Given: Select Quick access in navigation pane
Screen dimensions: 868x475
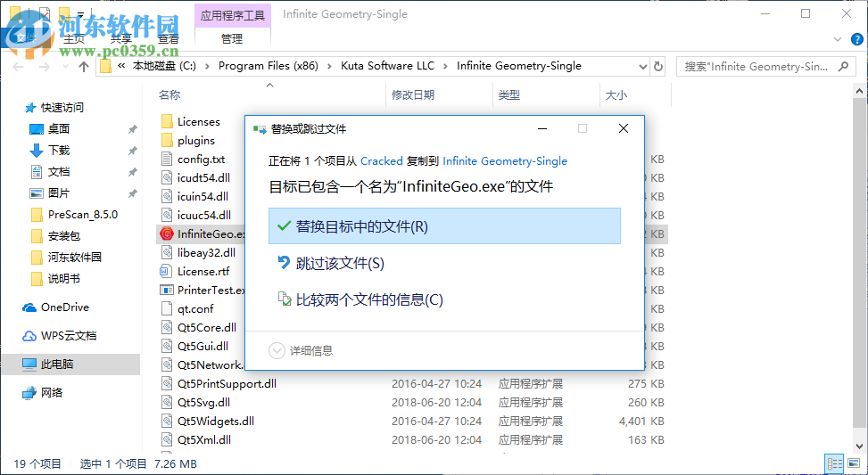Looking at the screenshot, I should pos(62,107).
